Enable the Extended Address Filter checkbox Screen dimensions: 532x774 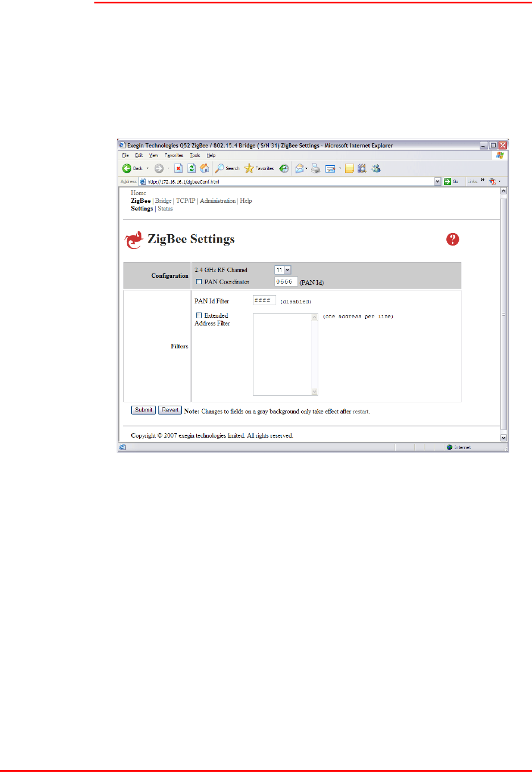[199, 315]
